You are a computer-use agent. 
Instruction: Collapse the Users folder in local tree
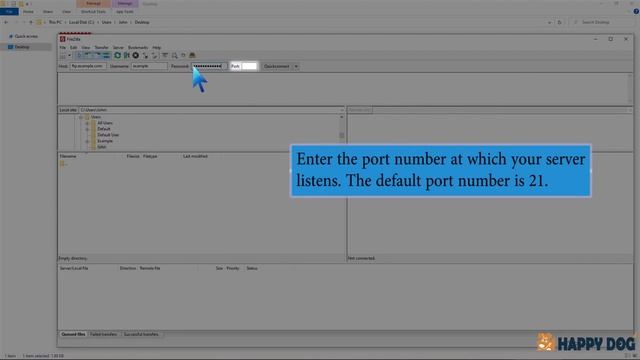click(x=81, y=117)
